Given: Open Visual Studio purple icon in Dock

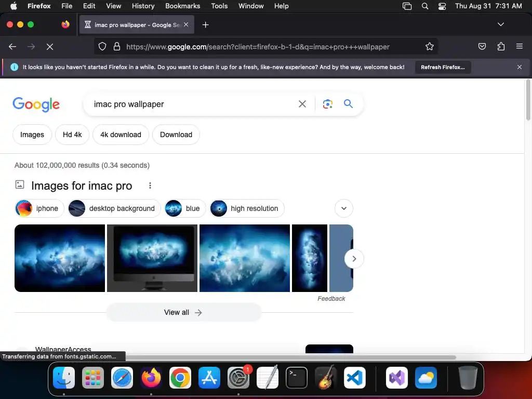Looking at the screenshot, I should [396, 377].
